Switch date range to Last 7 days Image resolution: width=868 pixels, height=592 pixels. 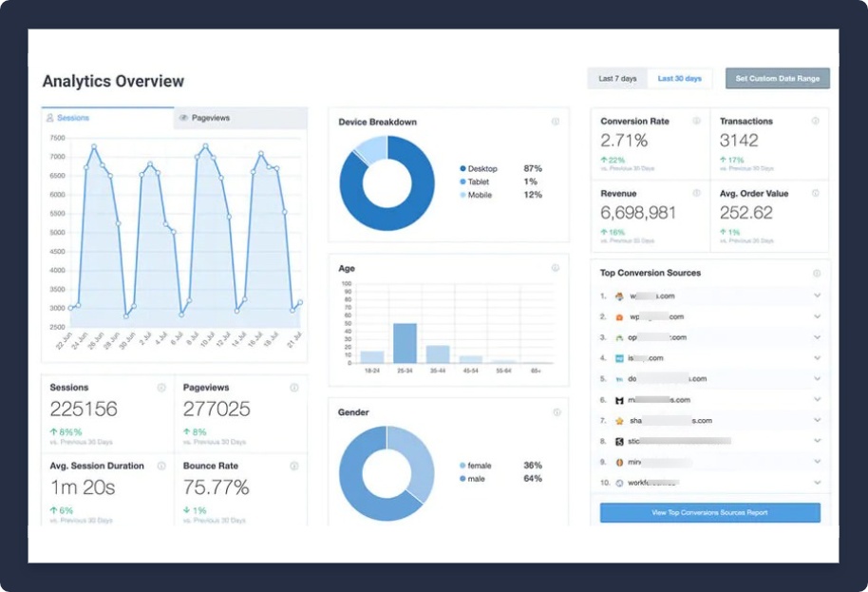pyautogui.click(x=617, y=78)
